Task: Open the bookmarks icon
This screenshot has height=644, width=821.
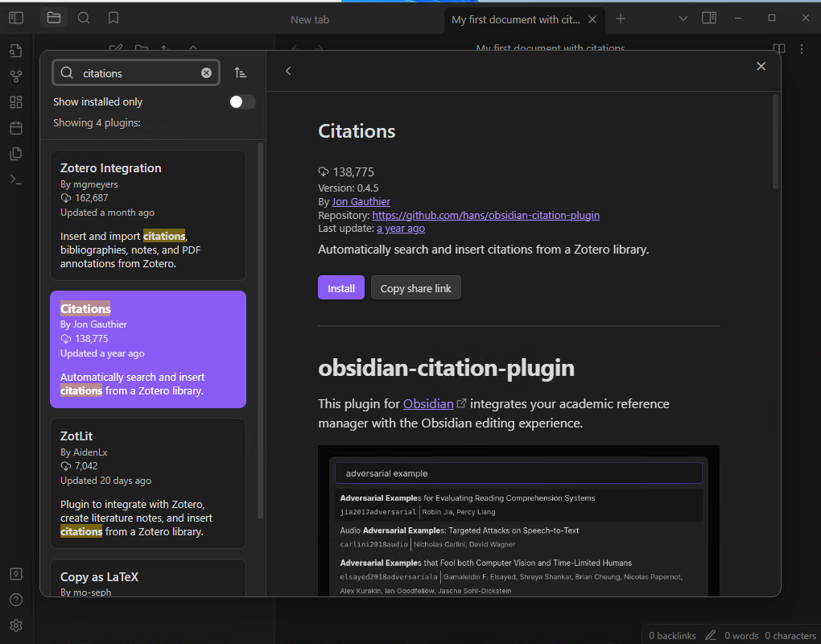Action: (x=113, y=18)
